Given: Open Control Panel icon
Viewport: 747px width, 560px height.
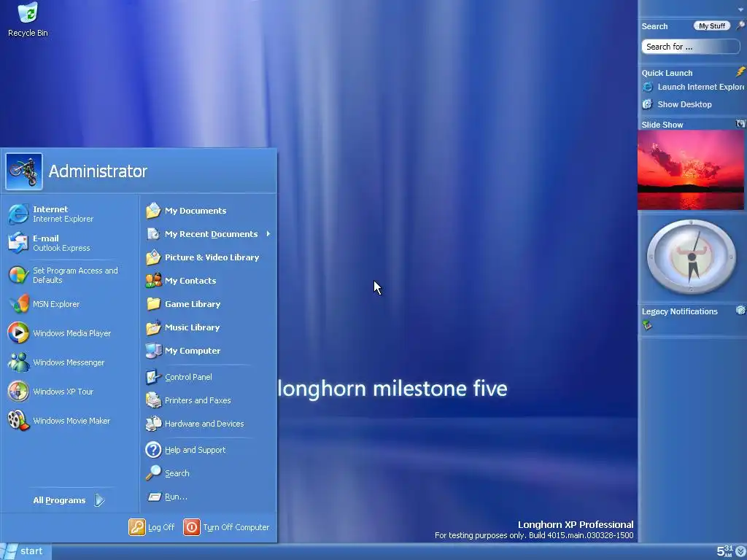Looking at the screenshot, I should (x=153, y=377).
